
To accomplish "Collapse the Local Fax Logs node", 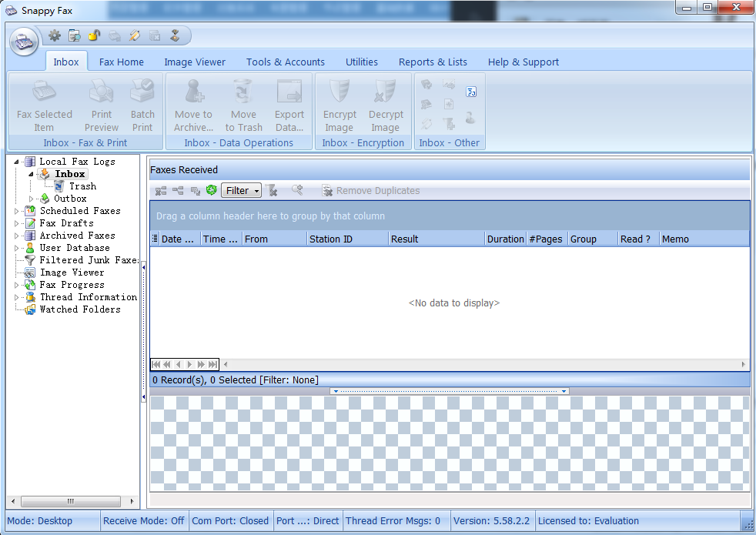I will pos(17,162).
